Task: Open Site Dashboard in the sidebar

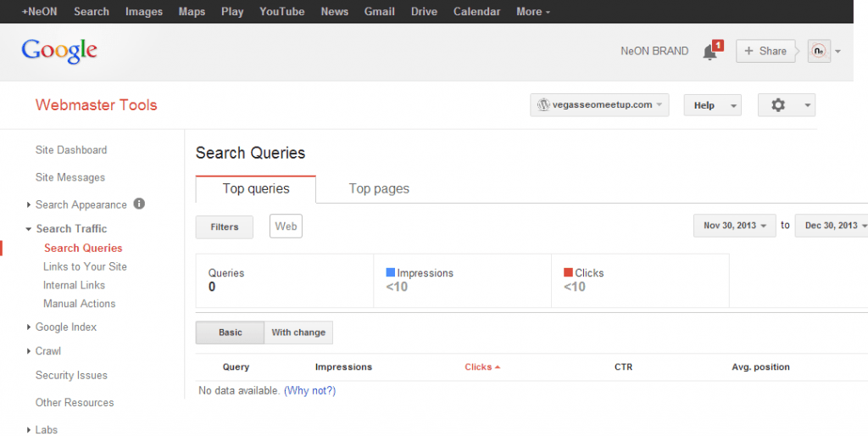Action: tap(71, 150)
